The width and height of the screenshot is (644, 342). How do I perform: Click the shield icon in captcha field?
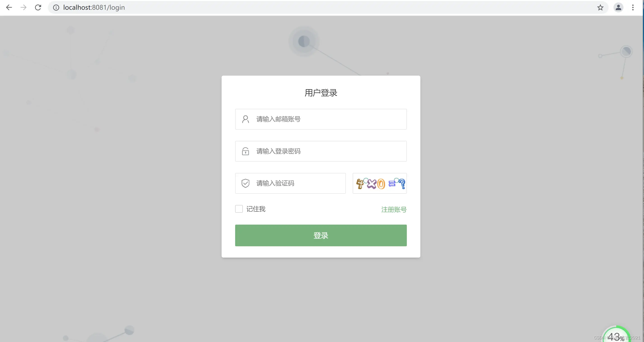point(246,183)
